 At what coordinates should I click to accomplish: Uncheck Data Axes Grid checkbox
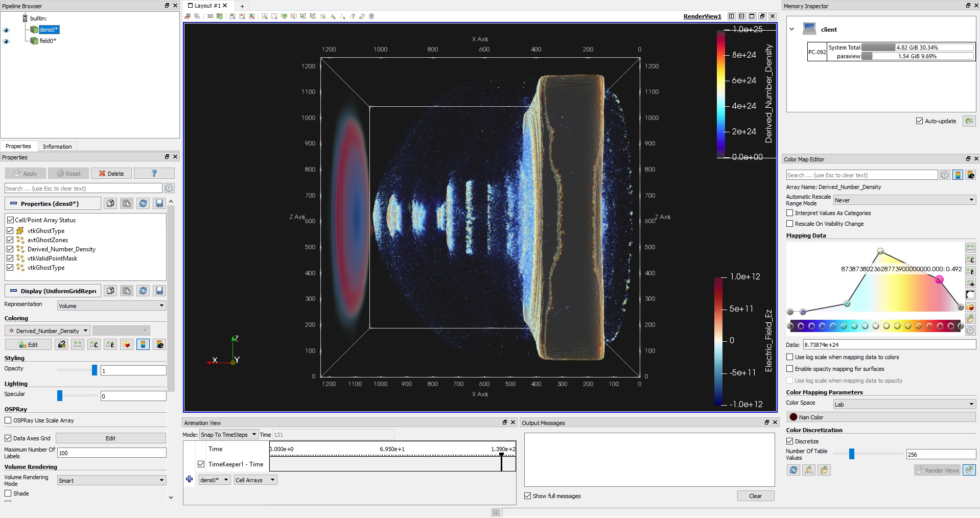(x=8, y=438)
